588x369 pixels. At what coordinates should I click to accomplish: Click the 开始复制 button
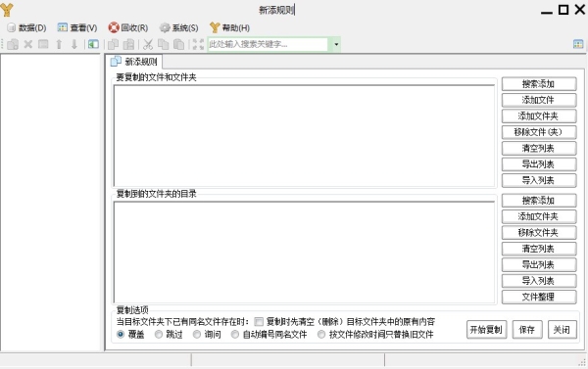[486, 330]
